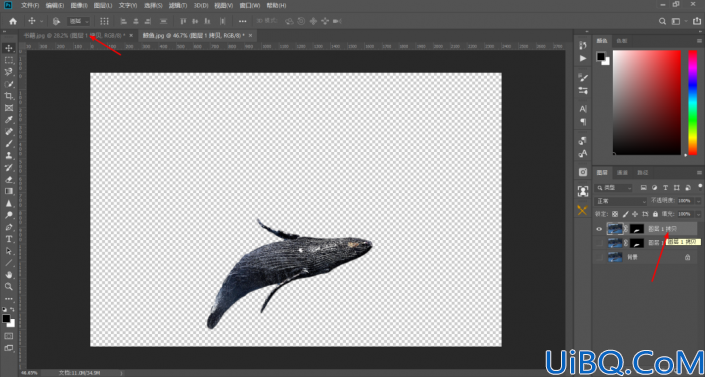
Task: Open the Layers panel flyout menu
Action: (700, 172)
